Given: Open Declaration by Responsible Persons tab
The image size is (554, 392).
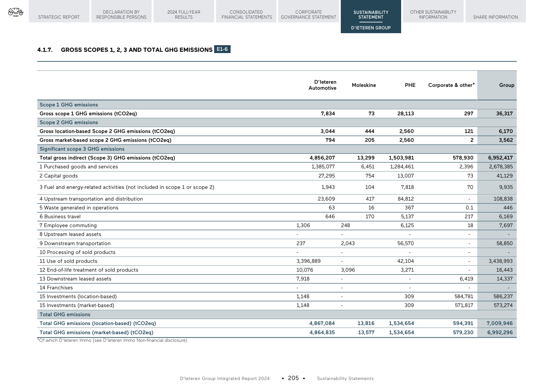Looking at the screenshot, I should pyautogui.click(x=121, y=11).
